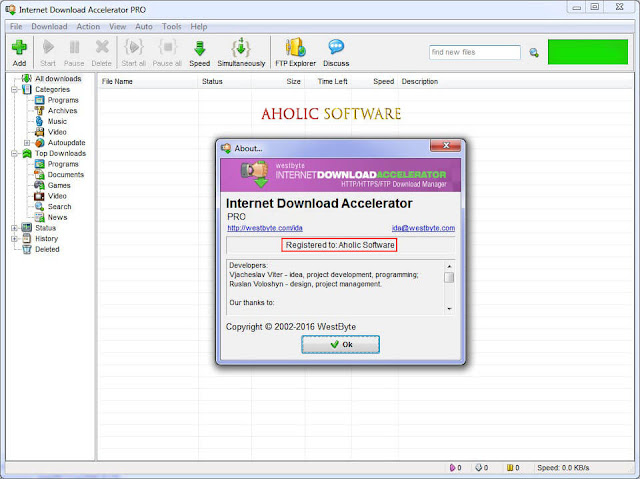Viewport: 640px width, 479px height.
Task: Select the Deleted tree item
Action: tap(47, 249)
